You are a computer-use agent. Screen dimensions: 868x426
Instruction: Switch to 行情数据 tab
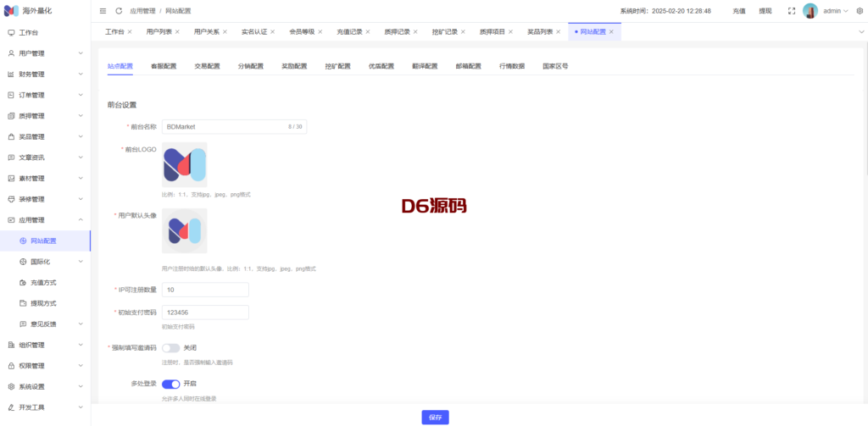[x=512, y=66]
